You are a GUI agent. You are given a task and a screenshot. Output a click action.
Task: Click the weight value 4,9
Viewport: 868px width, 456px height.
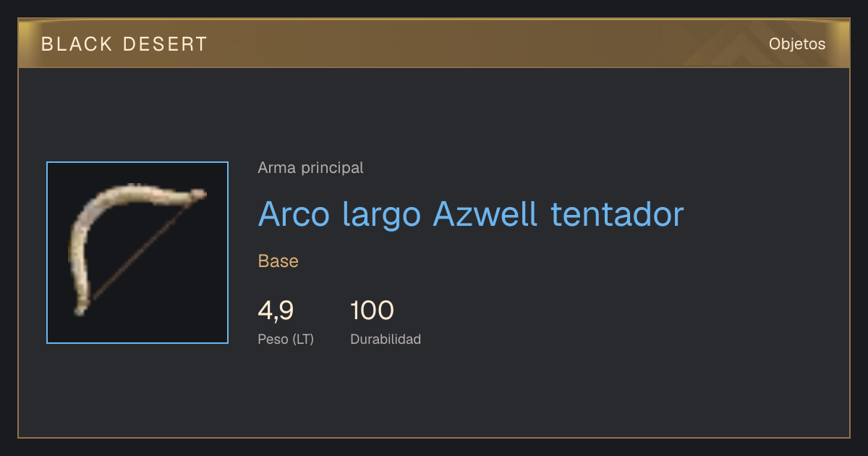[x=276, y=311]
